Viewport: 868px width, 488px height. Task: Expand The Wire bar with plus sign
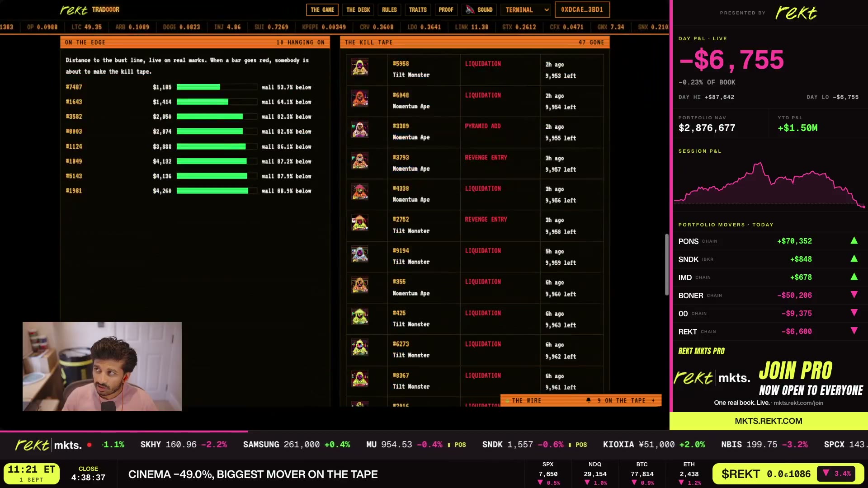coord(653,400)
